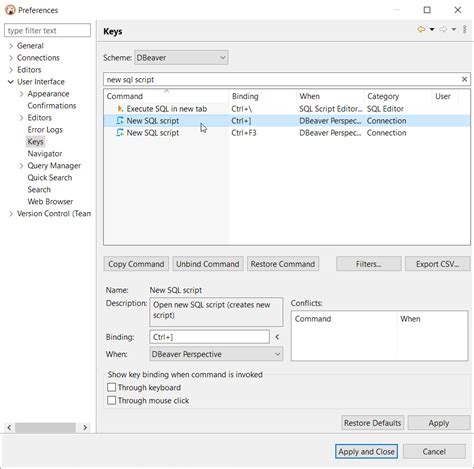This screenshot has height=469, width=474.
Task: Click the Apply and Close button
Action: point(366,452)
